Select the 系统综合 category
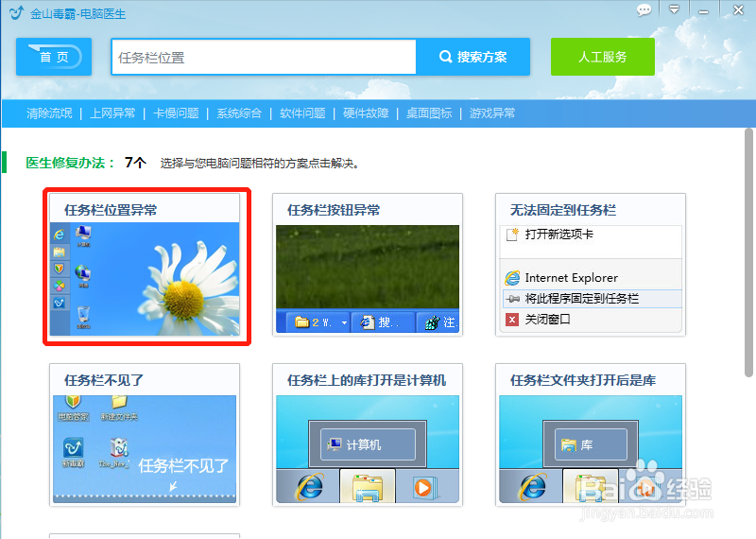The image size is (756, 539). (239, 113)
